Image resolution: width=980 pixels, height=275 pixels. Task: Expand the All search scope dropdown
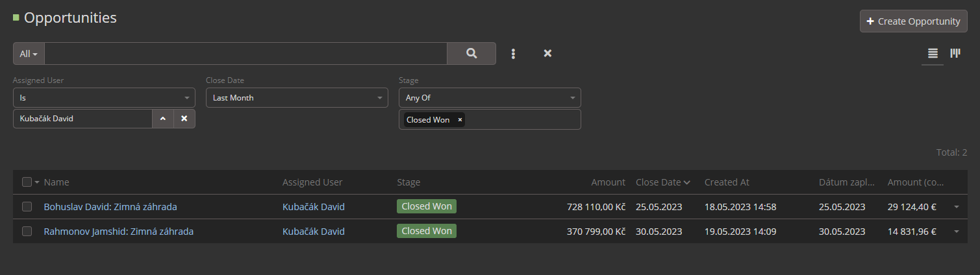(x=29, y=54)
